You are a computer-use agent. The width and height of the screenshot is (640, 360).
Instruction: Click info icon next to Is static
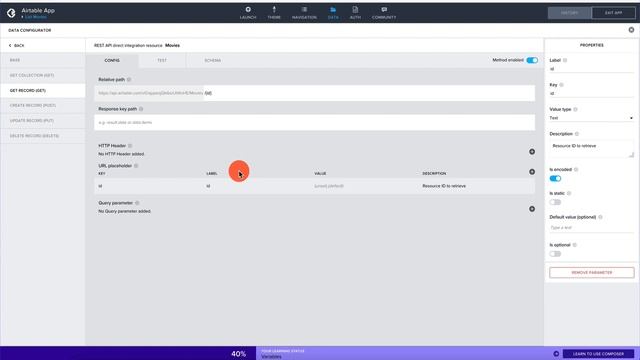[x=569, y=193]
